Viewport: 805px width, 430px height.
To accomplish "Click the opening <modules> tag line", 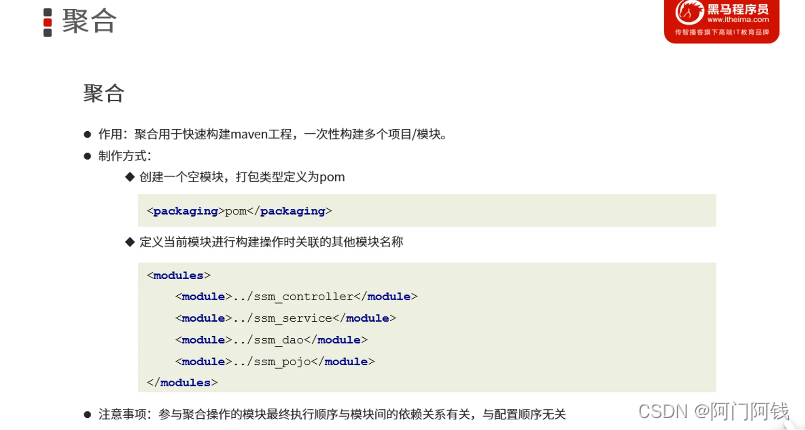I will point(179,276).
